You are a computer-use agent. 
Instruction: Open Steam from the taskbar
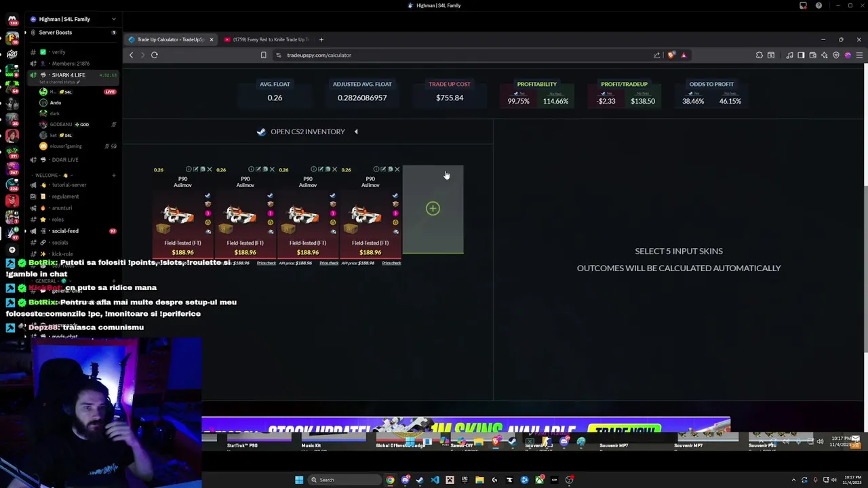point(420,480)
